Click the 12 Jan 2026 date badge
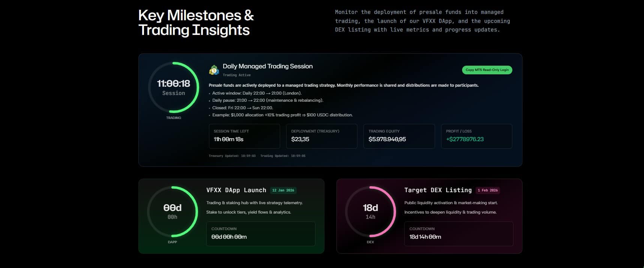 (283, 190)
